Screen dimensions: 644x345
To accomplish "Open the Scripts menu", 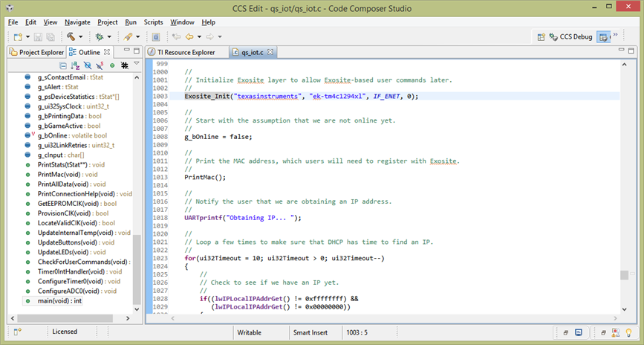I will point(153,22).
